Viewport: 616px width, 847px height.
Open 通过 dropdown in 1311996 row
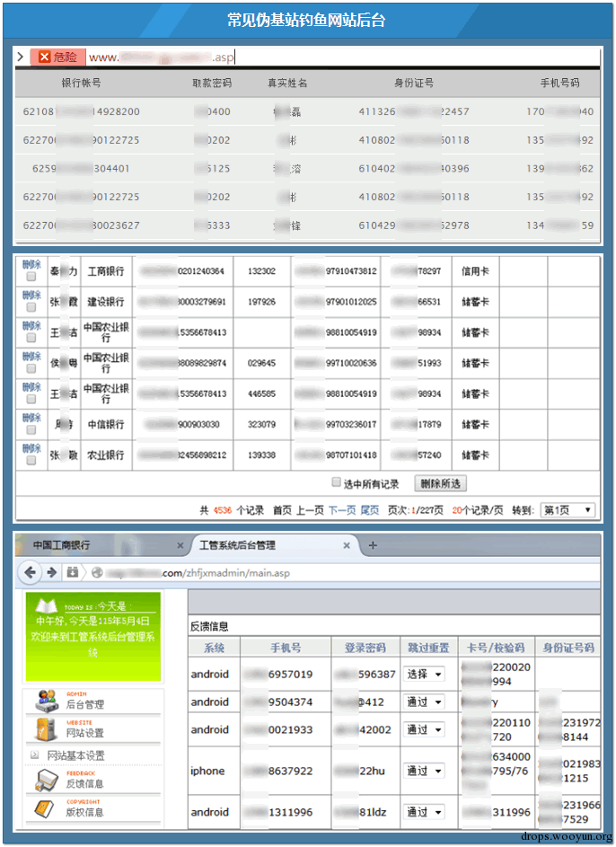coord(424,812)
